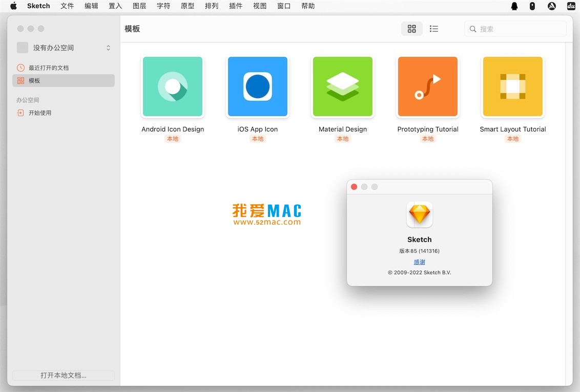Viewport: 580px width, 392px height.
Task: Open 最近打开的文档 in the sidebar
Action: (49, 67)
